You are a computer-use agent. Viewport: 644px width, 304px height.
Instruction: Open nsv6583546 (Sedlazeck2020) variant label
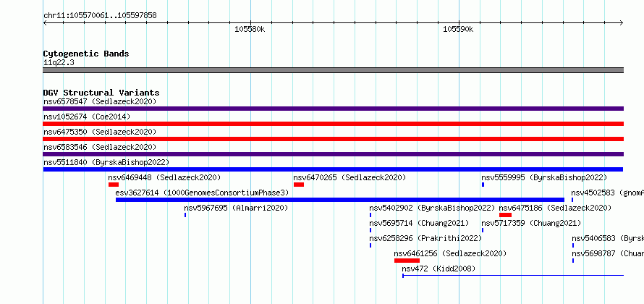(100, 147)
